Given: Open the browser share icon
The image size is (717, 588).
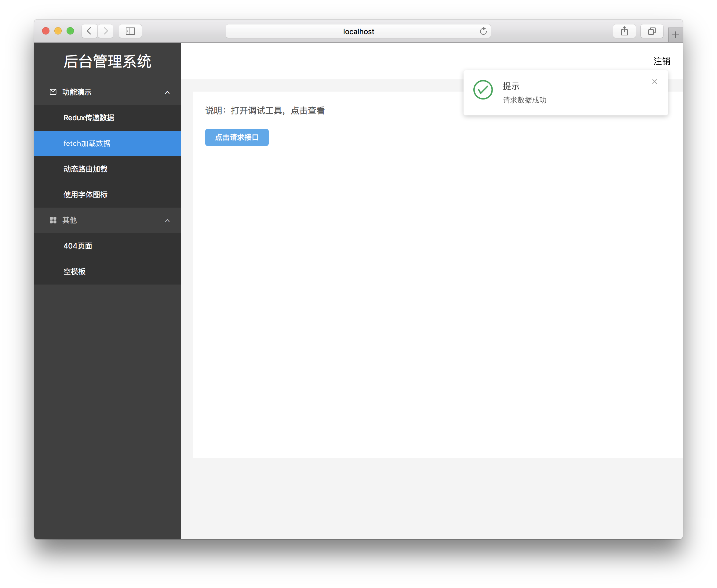Looking at the screenshot, I should (x=624, y=31).
